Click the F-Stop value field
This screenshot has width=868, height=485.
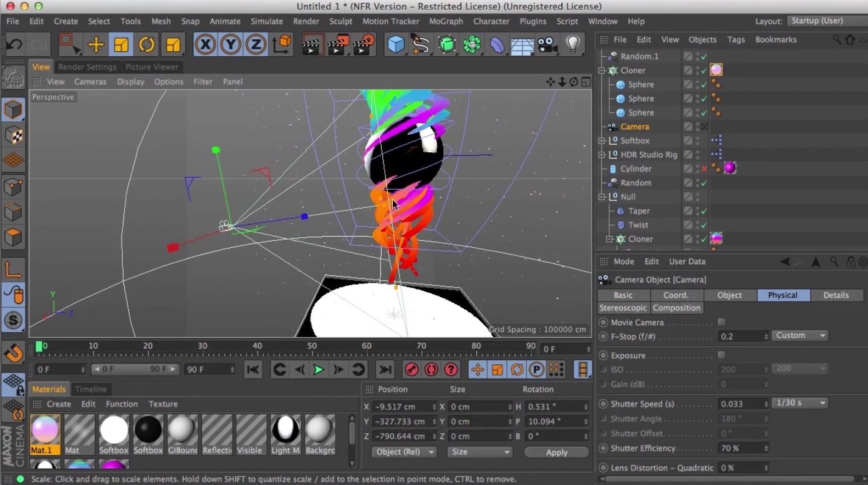(x=742, y=336)
